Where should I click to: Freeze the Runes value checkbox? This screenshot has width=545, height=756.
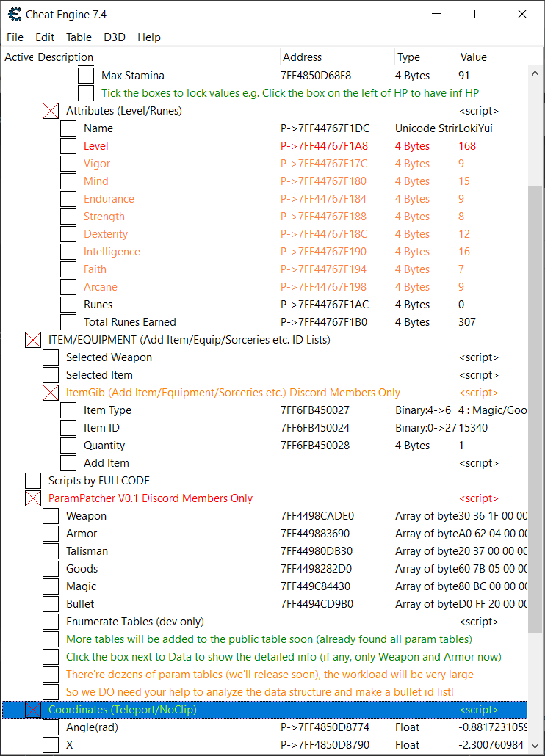pyautogui.click(x=68, y=304)
